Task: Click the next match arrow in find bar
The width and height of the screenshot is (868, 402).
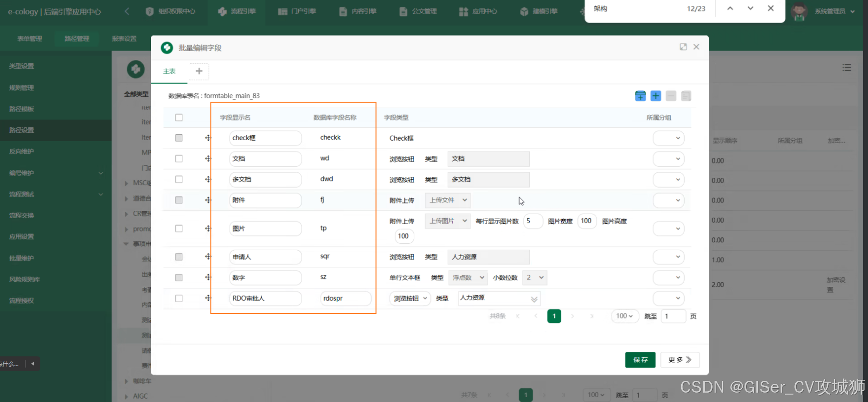Action: [x=750, y=8]
